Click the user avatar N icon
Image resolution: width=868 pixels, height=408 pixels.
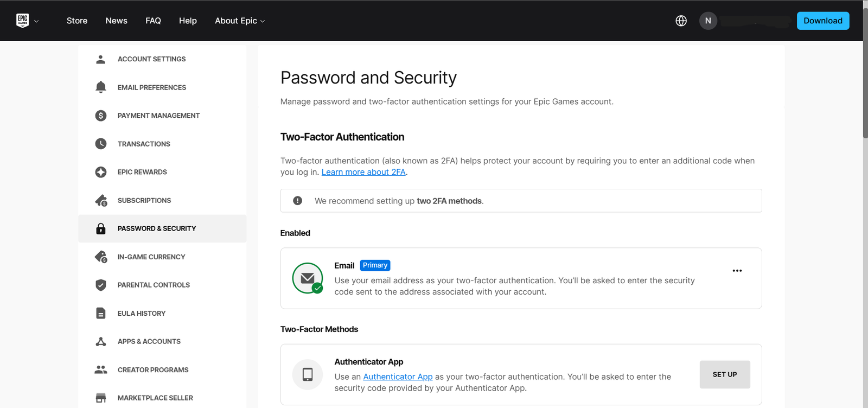click(x=708, y=21)
